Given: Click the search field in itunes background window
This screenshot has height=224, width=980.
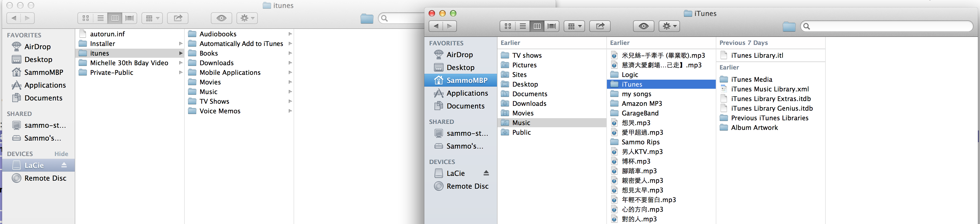Looking at the screenshot, I should [x=401, y=18].
